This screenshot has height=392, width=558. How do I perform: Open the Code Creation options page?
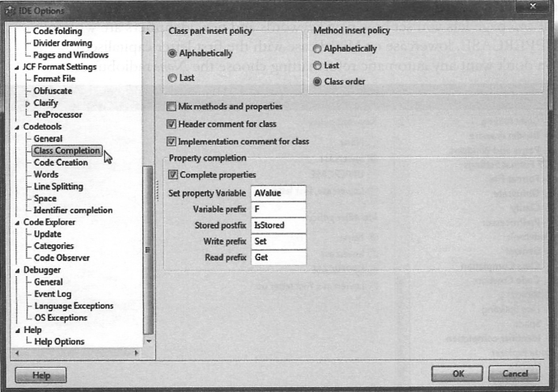point(61,162)
